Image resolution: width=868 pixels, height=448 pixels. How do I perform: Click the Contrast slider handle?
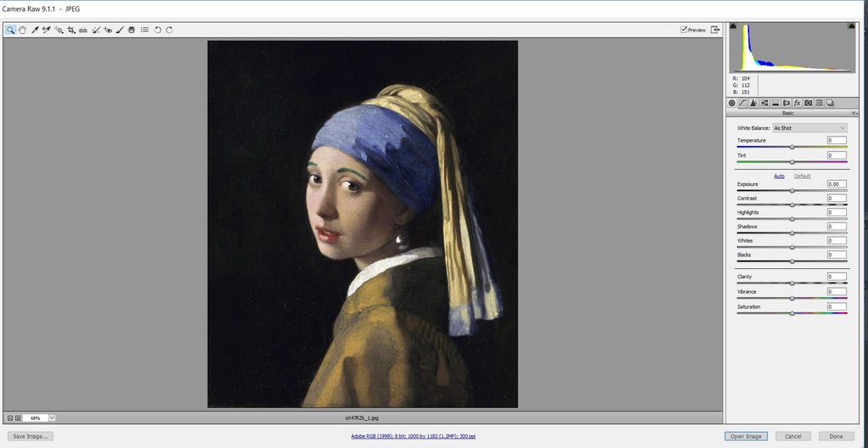[x=793, y=204]
